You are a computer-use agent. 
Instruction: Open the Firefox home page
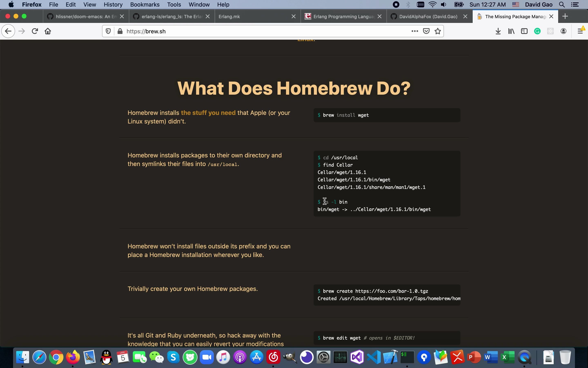click(48, 31)
